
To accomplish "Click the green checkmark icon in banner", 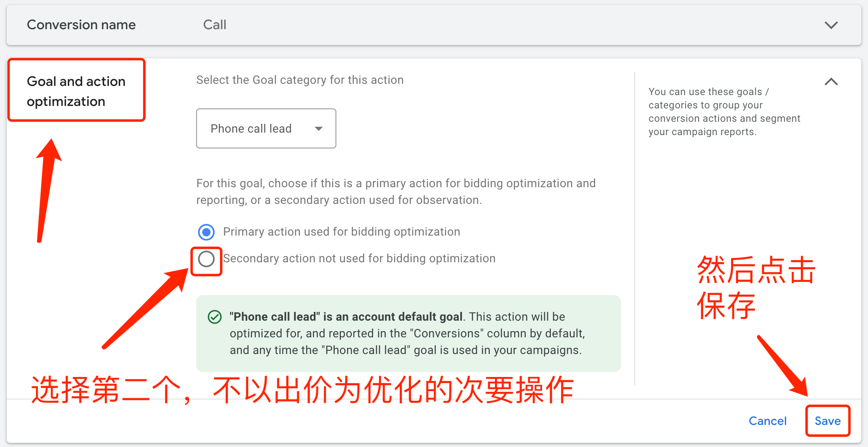I will click(x=214, y=317).
